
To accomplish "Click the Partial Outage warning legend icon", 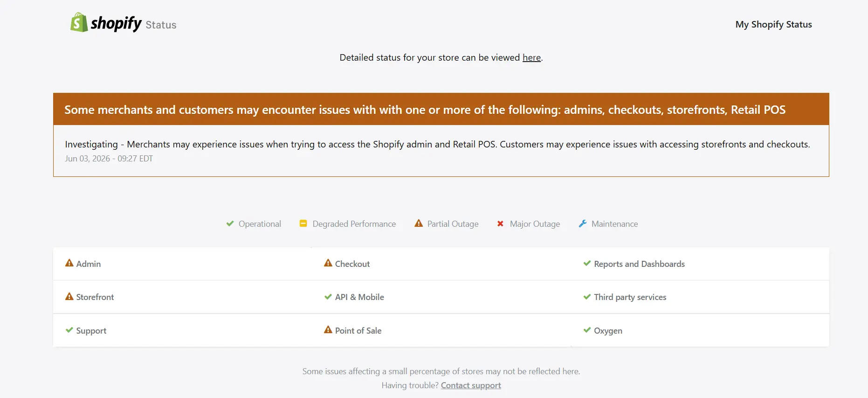I will coord(419,223).
